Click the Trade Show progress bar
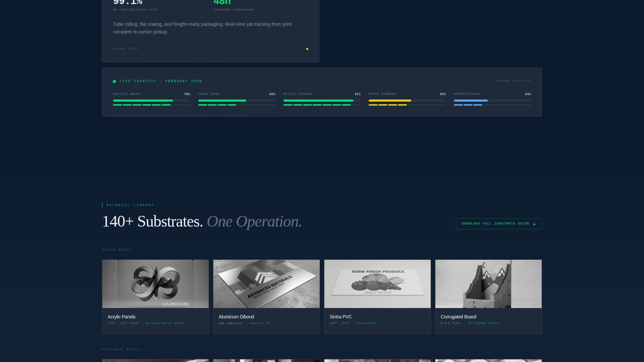Image resolution: width=644 pixels, height=362 pixels. [x=236, y=101]
